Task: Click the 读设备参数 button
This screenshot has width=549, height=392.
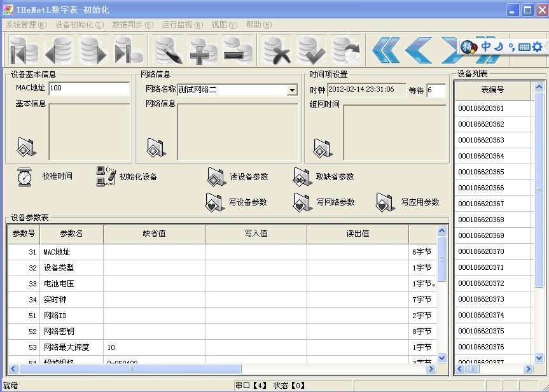Action: (238, 177)
